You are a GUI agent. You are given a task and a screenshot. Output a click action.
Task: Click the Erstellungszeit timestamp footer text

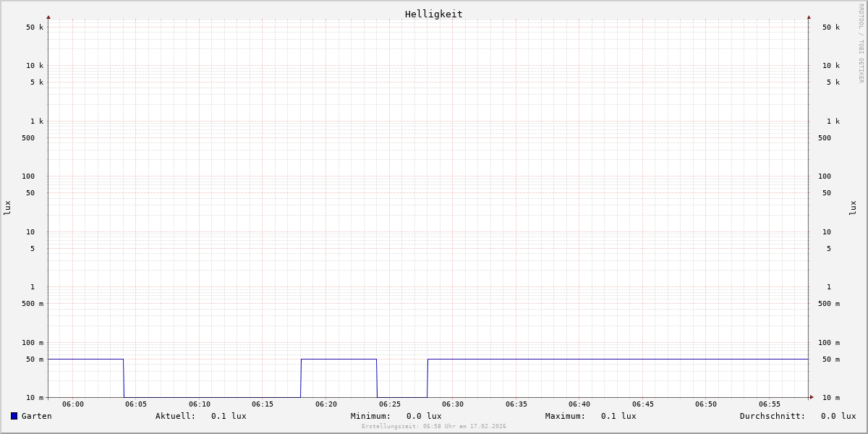pyautogui.click(x=434, y=427)
